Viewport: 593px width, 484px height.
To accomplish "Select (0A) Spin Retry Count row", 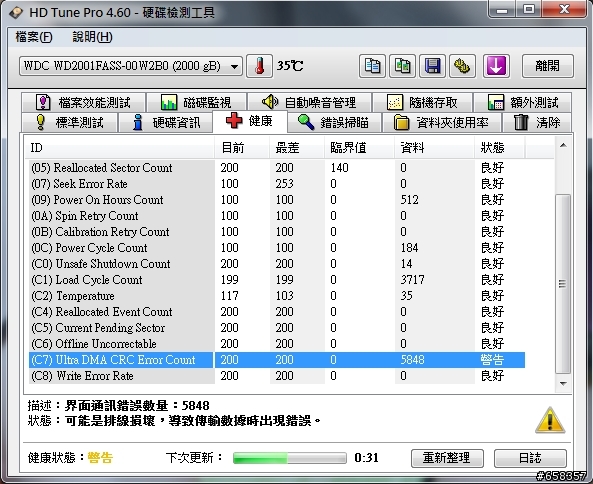I will pyautogui.click(x=277, y=216).
